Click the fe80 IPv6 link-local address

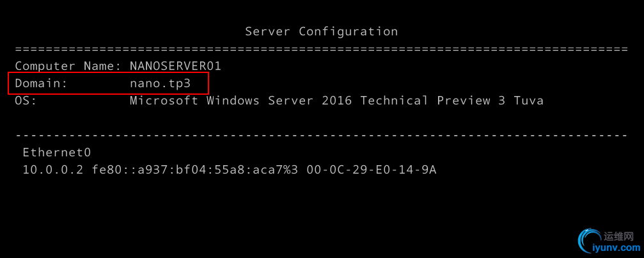click(x=195, y=170)
